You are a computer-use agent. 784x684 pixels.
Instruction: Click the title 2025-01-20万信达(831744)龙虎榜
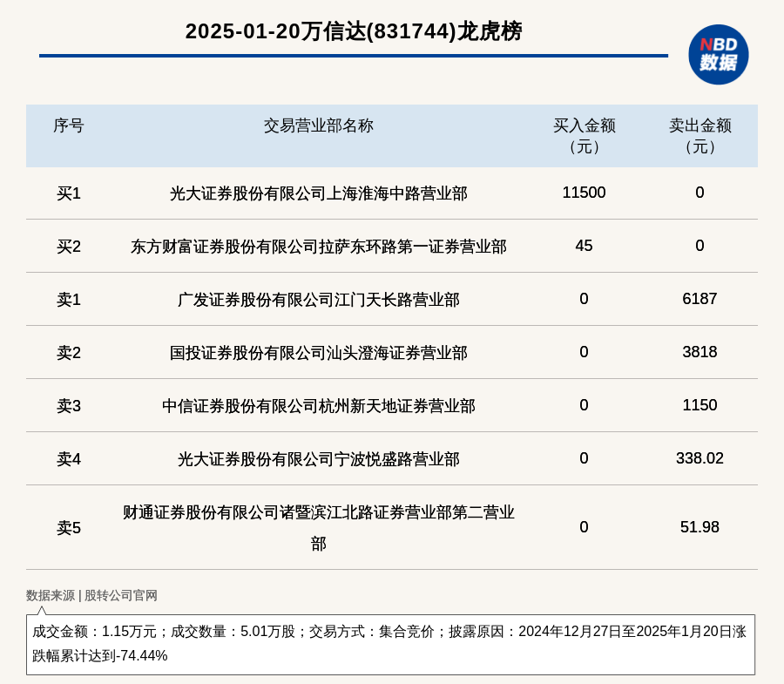(354, 31)
